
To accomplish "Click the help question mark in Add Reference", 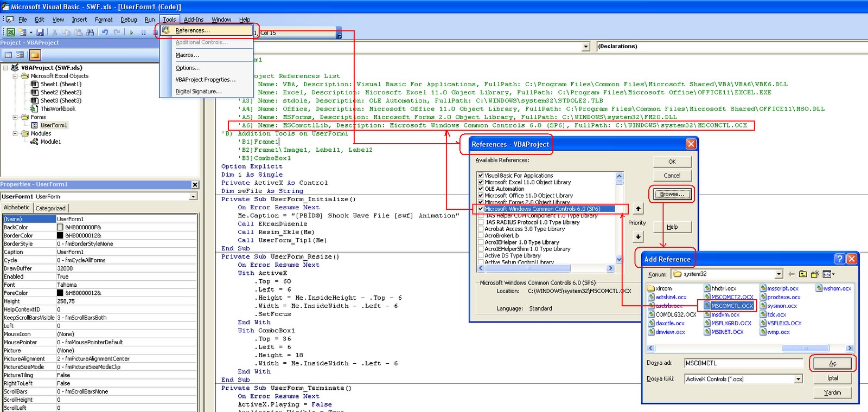I will coord(840,259).
